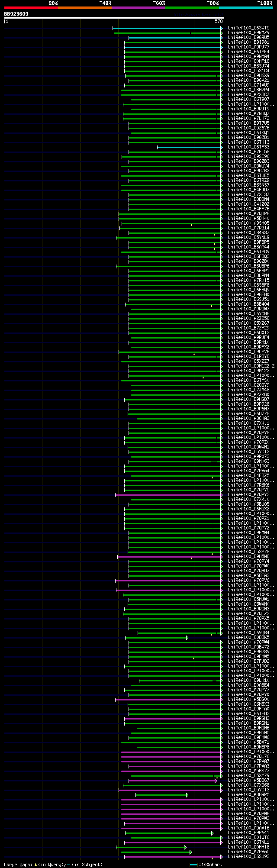
Task: Click the shortened green bar for Q0DDK5
Action: pos(157,638)
